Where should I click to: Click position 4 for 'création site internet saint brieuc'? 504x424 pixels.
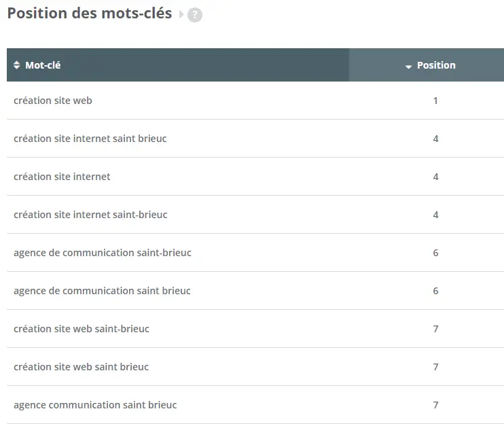tap(435, 139)
